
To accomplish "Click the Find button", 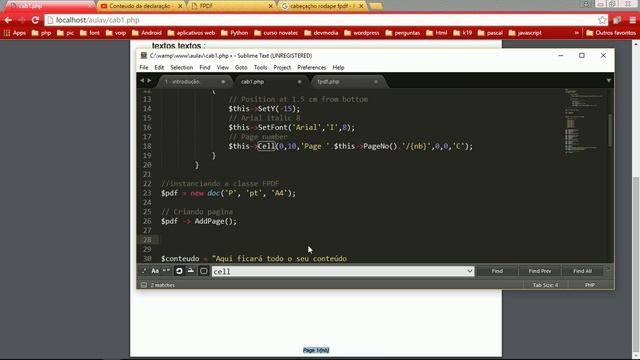I will click(x=497, y=271).
